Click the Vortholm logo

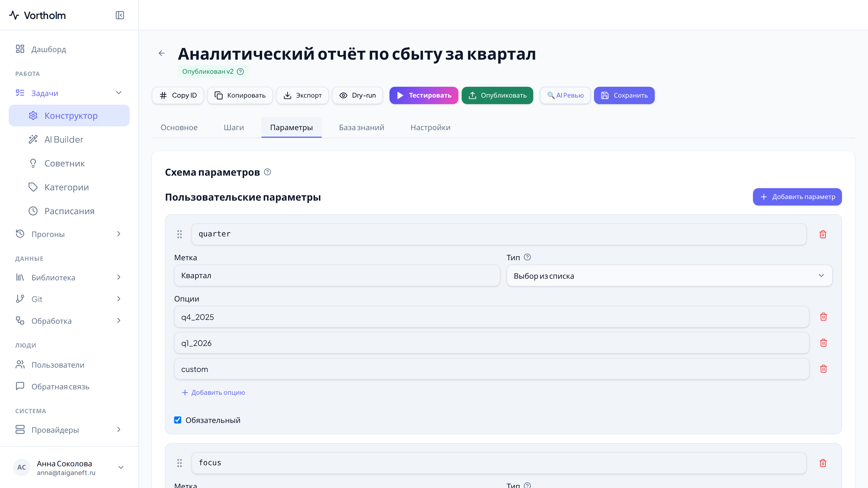37,15
